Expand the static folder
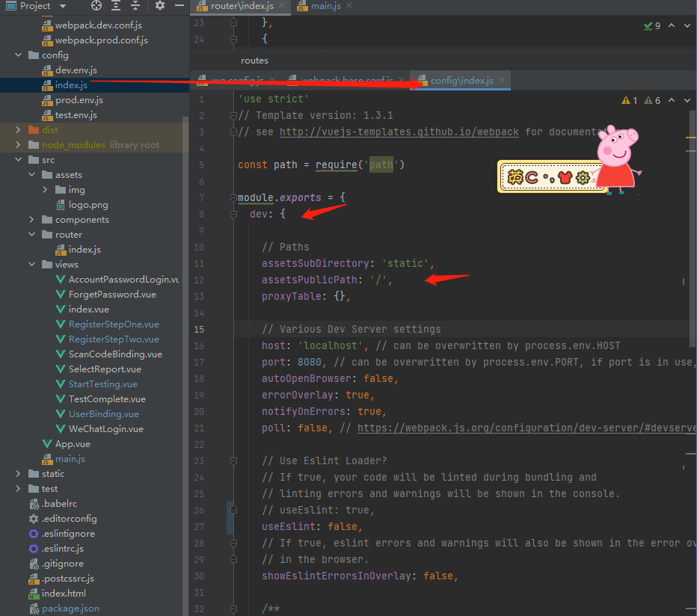This screenshot has height=616, width=697. click(x=18, y=474)
